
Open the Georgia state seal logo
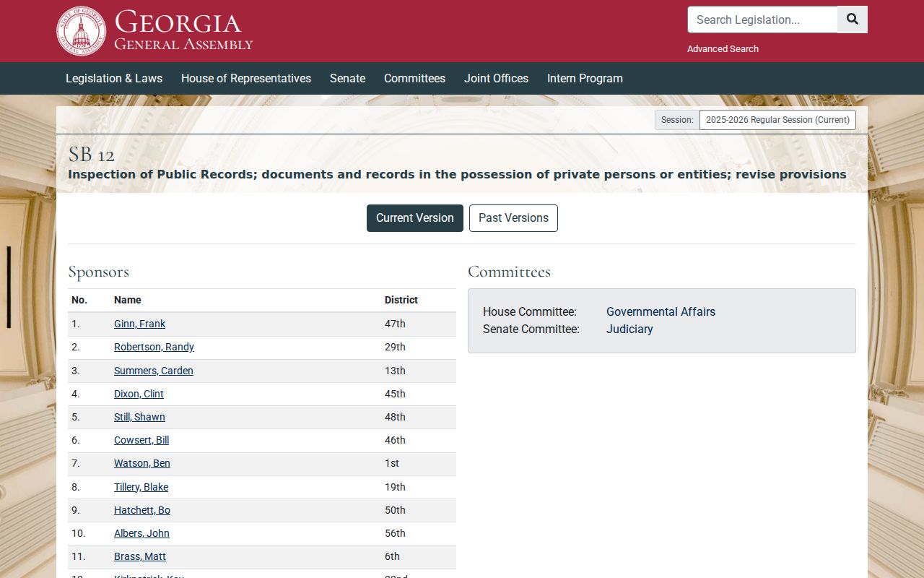pos(82,31)
